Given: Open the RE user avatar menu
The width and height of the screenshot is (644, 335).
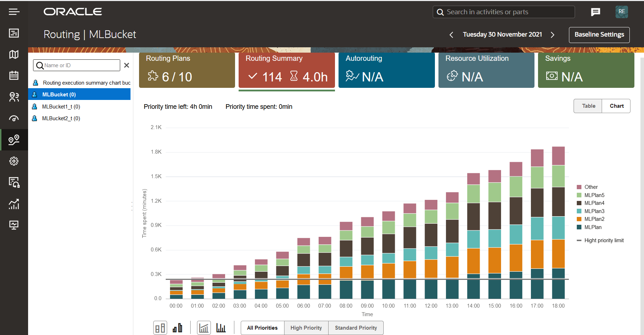Looking at the screenshot, I should (x=622, y=12).
